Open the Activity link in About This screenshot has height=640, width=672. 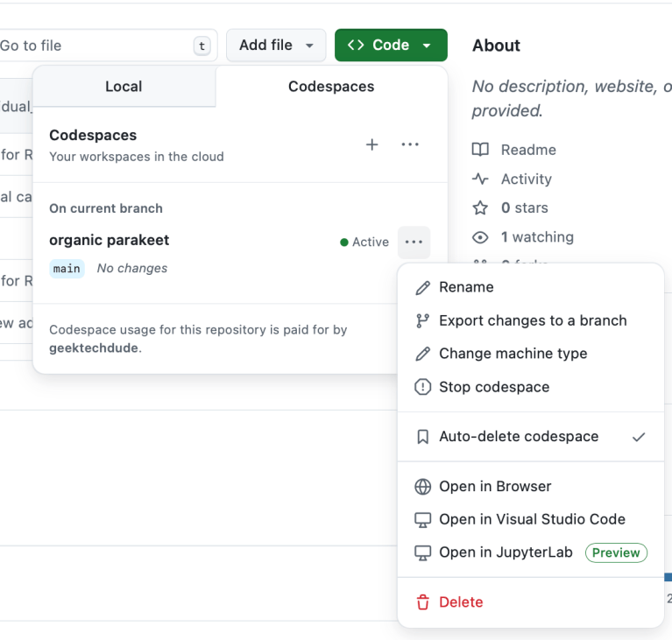pos(527,179)
